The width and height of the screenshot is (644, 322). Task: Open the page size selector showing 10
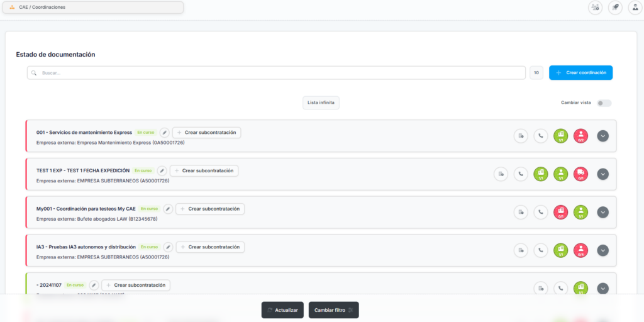point(536,73)
